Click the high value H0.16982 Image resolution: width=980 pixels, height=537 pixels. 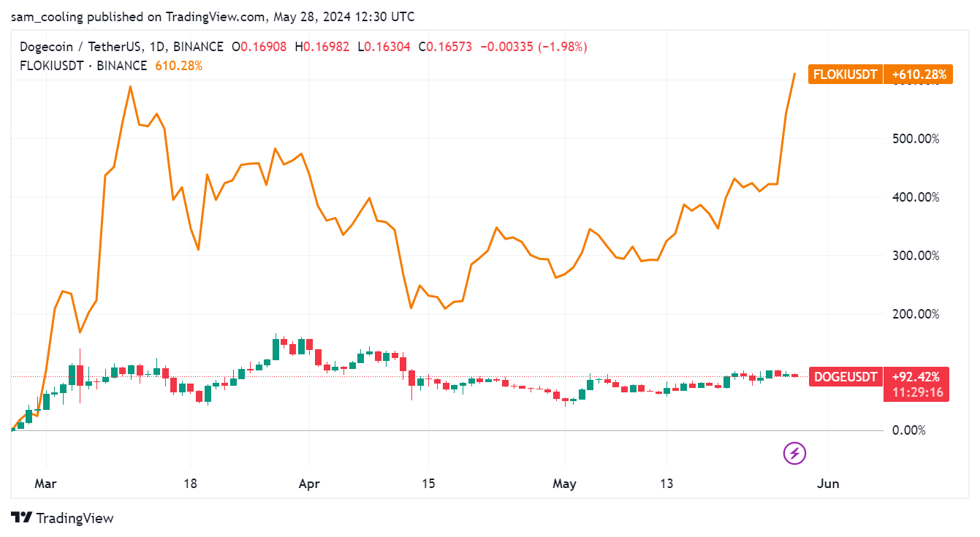tap(323, 47)
